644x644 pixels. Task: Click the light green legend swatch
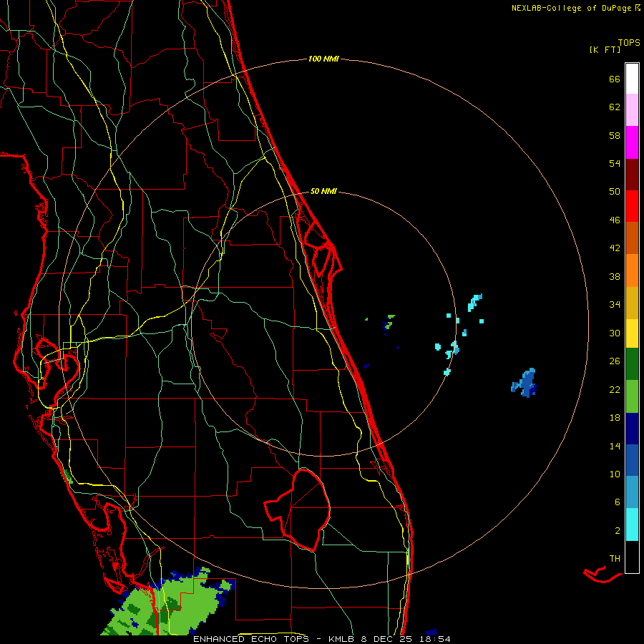tap(632, 396)
